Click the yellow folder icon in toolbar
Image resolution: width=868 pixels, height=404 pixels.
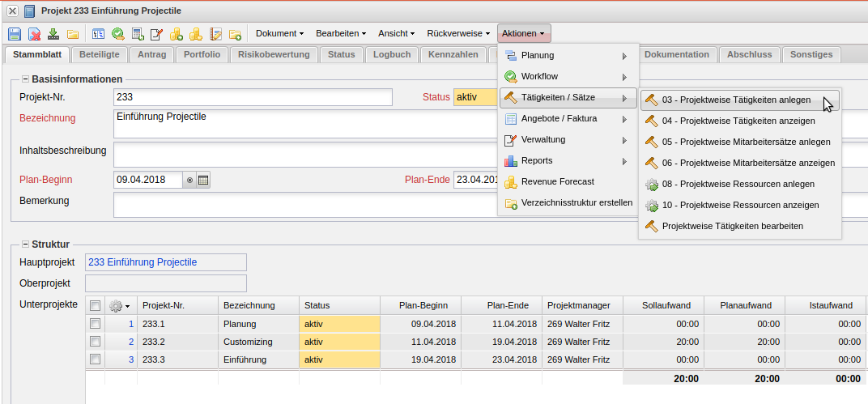(x=73, y=34)
